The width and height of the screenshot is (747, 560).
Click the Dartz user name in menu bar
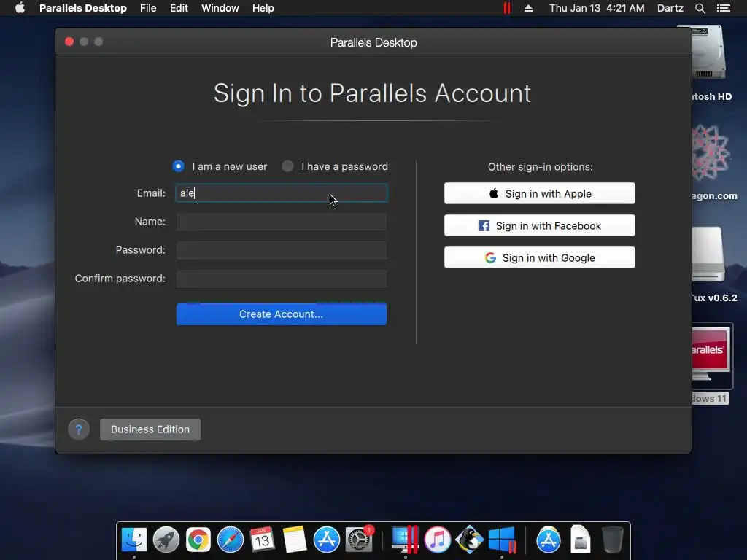[670, 8]
